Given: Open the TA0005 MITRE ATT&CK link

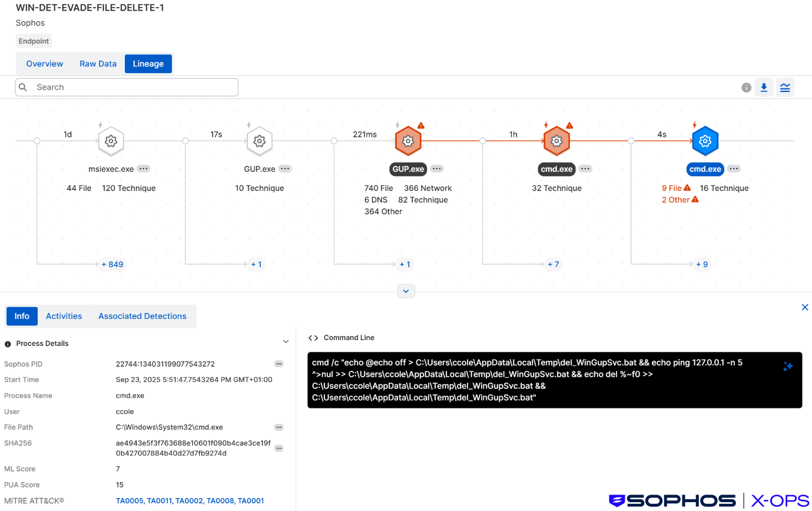Looking at the screenshot, I should [129, 500].
